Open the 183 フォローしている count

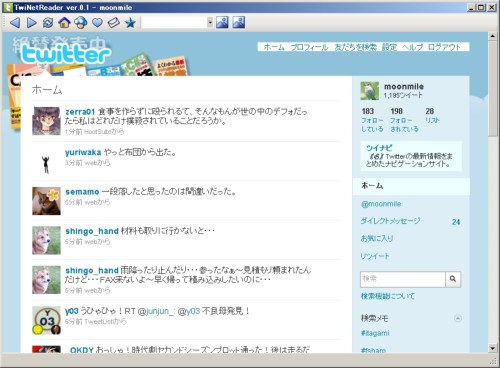[372, 120]
